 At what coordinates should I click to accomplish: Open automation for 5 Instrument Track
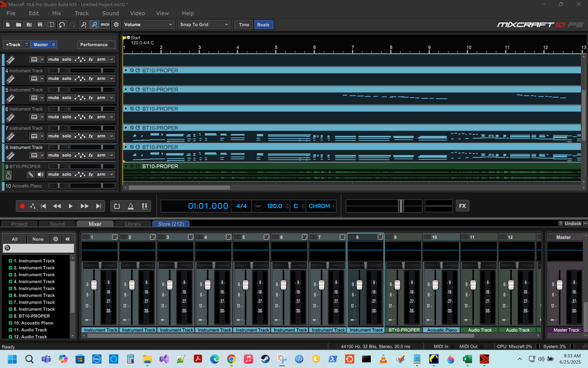click(x=80, y=98)
